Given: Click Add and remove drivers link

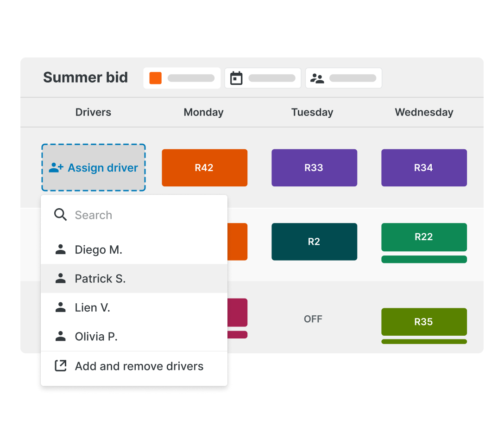Looking at the screenshot, I should [x=139, y=366].
